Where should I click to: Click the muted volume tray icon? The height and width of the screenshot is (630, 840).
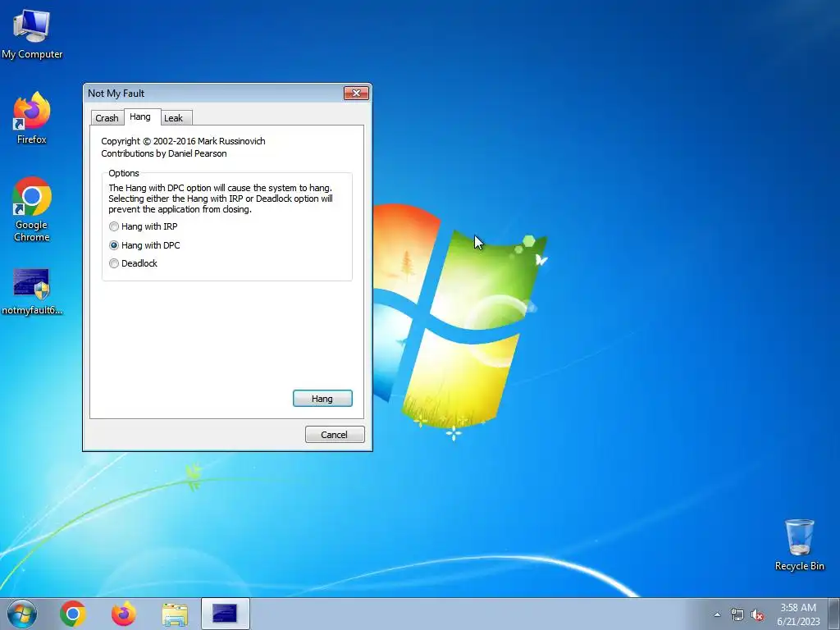757,614
